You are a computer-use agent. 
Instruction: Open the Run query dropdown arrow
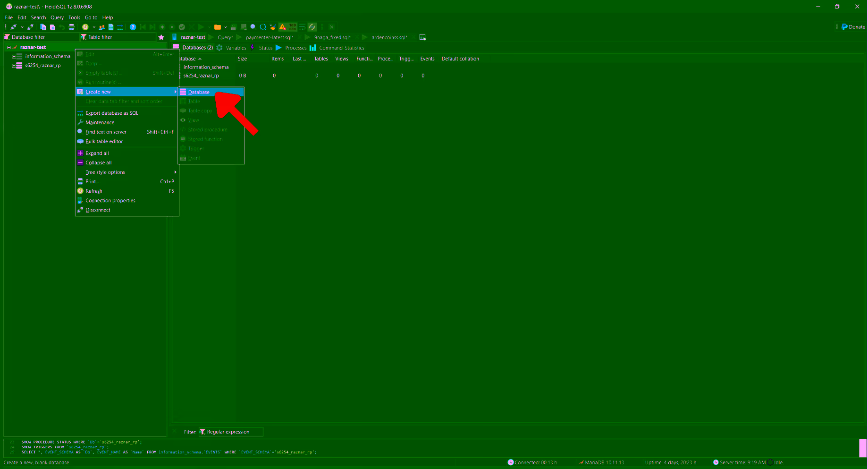click(209, 27)
